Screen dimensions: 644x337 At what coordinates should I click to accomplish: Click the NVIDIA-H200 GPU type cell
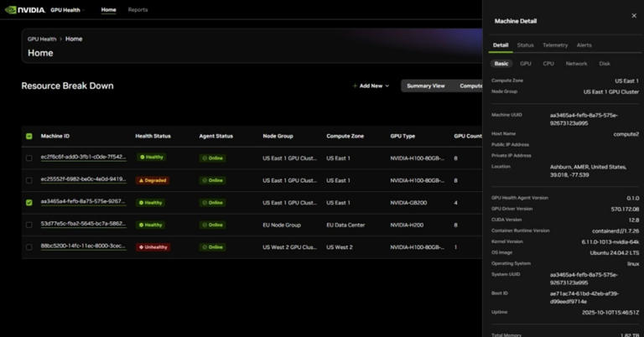click(x=407, y=225)
